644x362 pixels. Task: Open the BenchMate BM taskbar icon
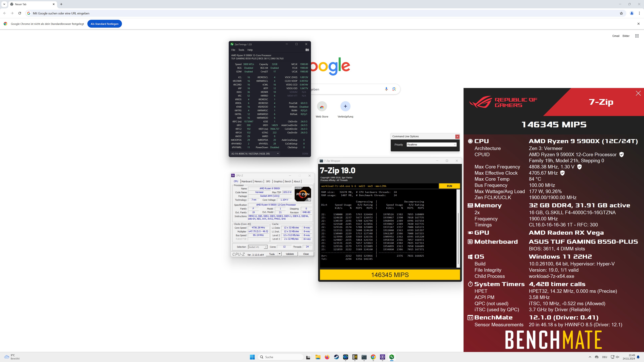tap(355, 357)
